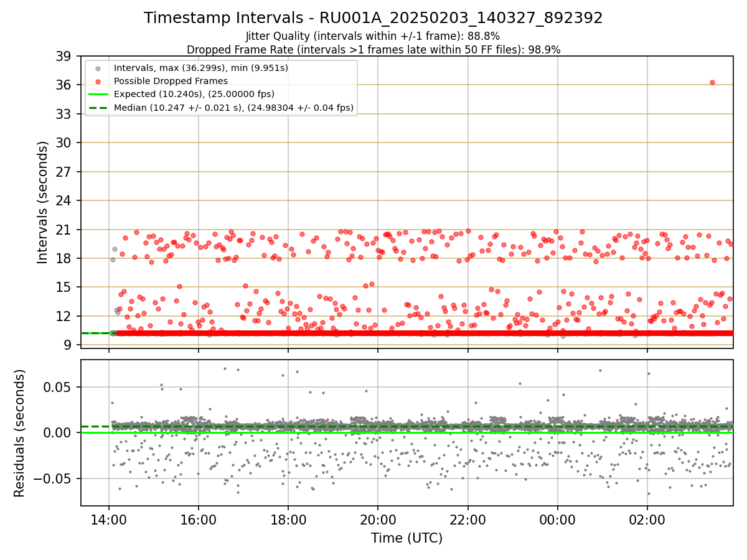Click the 'Jitter Quality' 88.8% subtitle line
The image size is (747, 560).
(373, 36)
